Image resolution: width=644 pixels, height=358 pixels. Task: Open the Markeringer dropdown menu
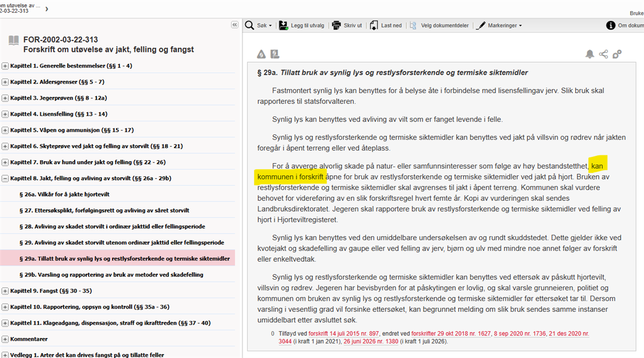click(499, 25)
